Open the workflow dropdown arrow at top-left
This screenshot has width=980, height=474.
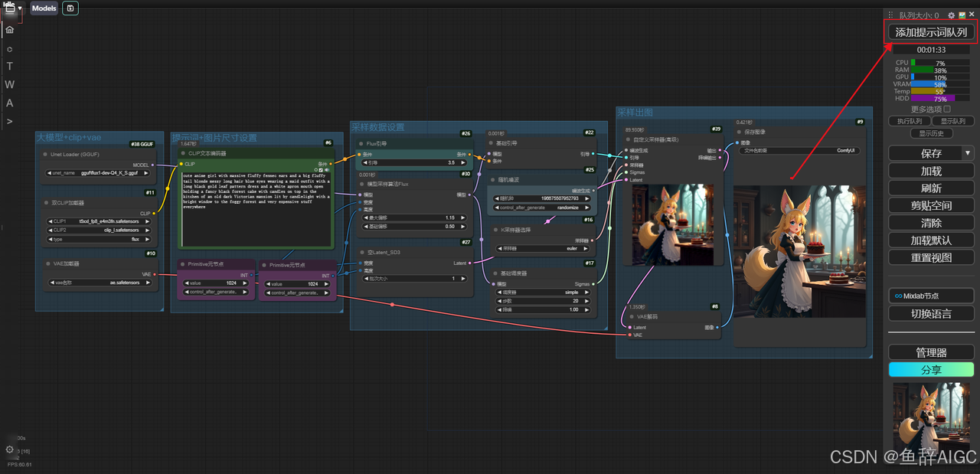point(20,8)
